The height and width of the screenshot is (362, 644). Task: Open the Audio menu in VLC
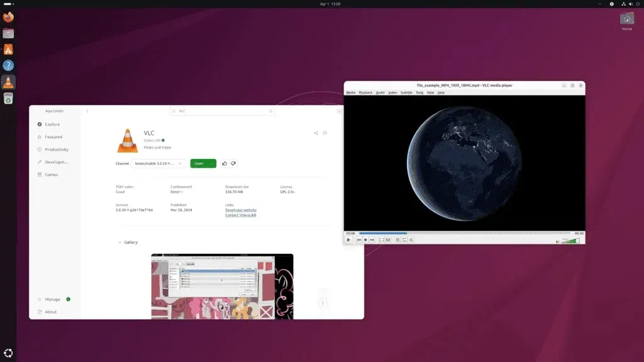pyautogui.click(x=380, y=93)
